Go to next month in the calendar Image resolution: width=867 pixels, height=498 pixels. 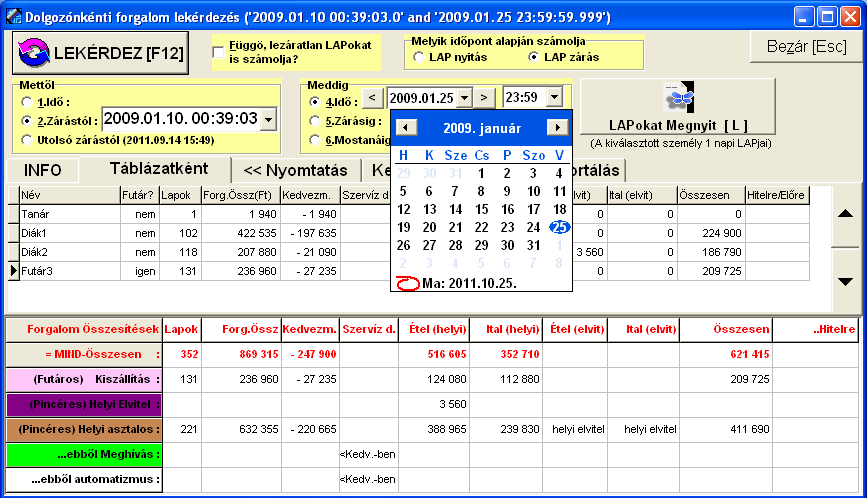557,128
